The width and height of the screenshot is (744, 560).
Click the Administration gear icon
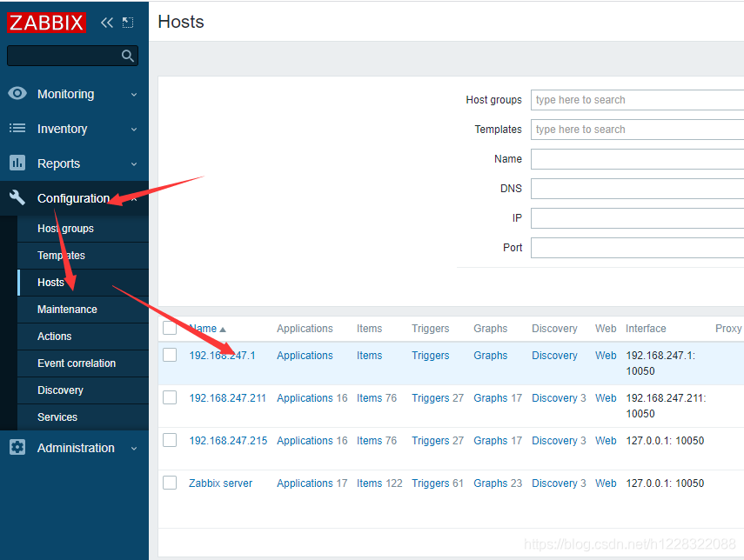(x=17, y=447)
